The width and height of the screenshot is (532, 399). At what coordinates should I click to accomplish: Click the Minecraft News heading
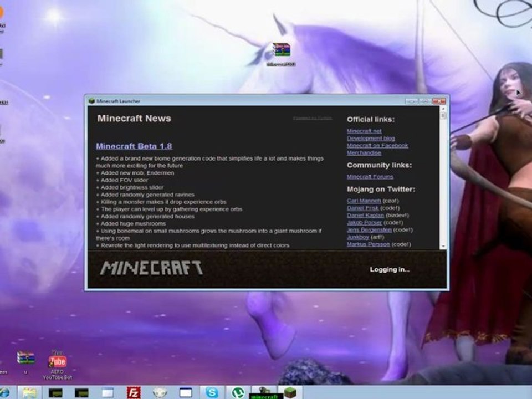pyautogui.click(x=134, y=119)
